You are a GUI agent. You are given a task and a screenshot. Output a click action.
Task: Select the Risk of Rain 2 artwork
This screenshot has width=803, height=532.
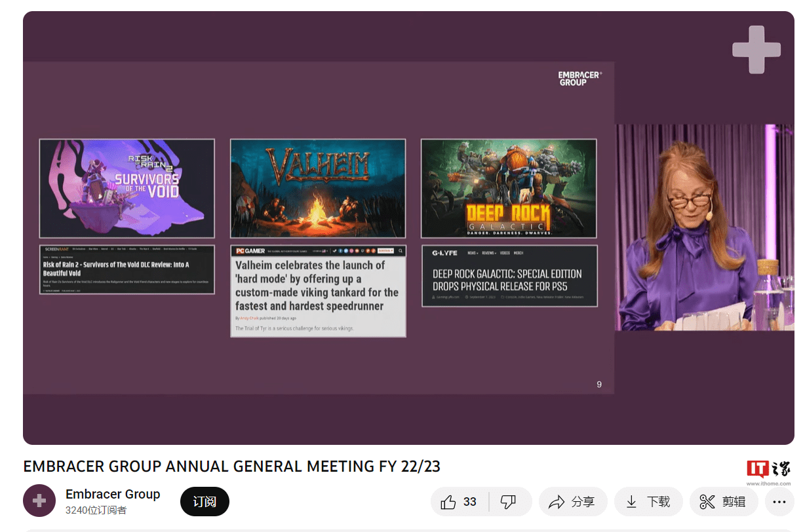(x=127, y=189)
